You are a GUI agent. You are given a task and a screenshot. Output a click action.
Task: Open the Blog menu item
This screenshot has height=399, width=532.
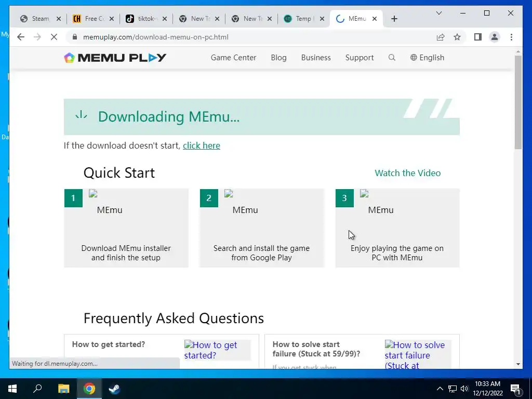pyautogui.click(x=278, y=58)
